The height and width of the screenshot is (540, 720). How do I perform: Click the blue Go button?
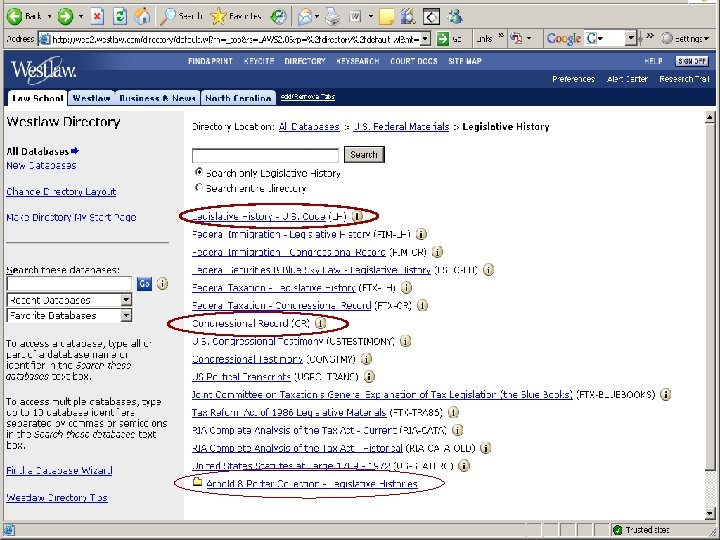click(x=144, y=284)
